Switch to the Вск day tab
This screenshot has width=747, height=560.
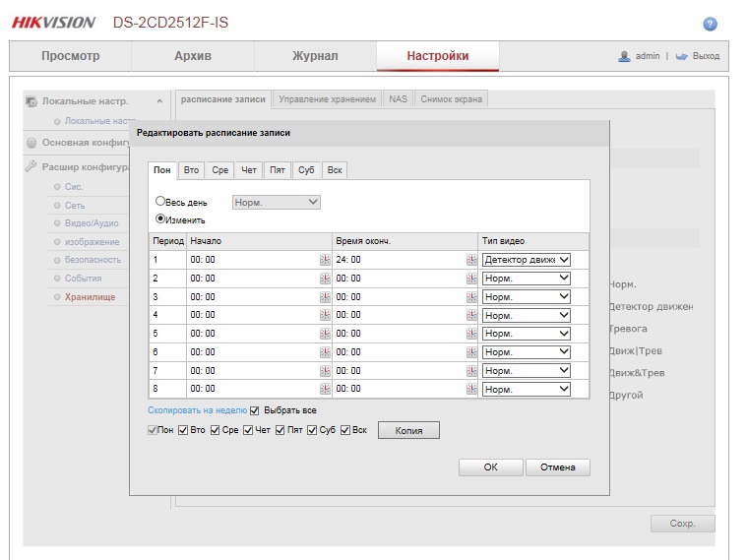point(335,170)
